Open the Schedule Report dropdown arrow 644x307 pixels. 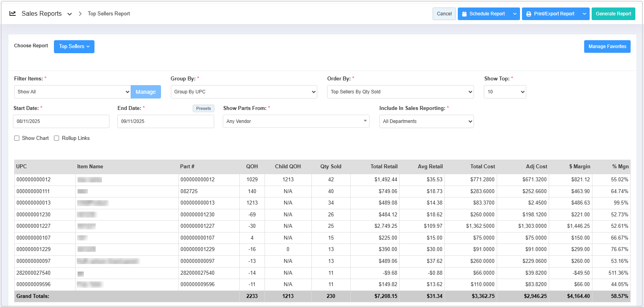coord(514,14)
